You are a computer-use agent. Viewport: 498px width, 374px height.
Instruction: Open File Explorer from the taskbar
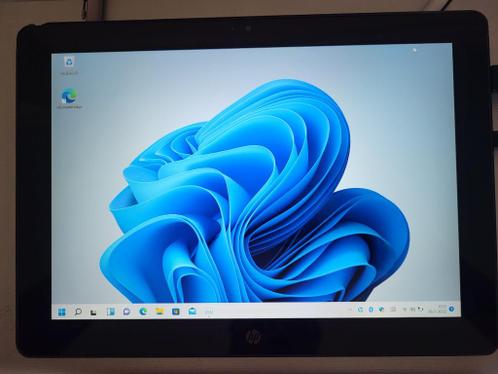pos(160,311)
